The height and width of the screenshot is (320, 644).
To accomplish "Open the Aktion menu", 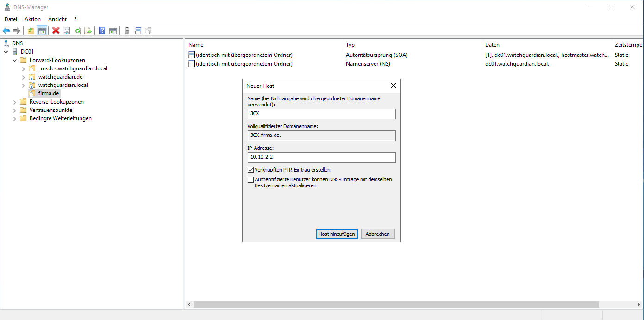I will [32, 19].
